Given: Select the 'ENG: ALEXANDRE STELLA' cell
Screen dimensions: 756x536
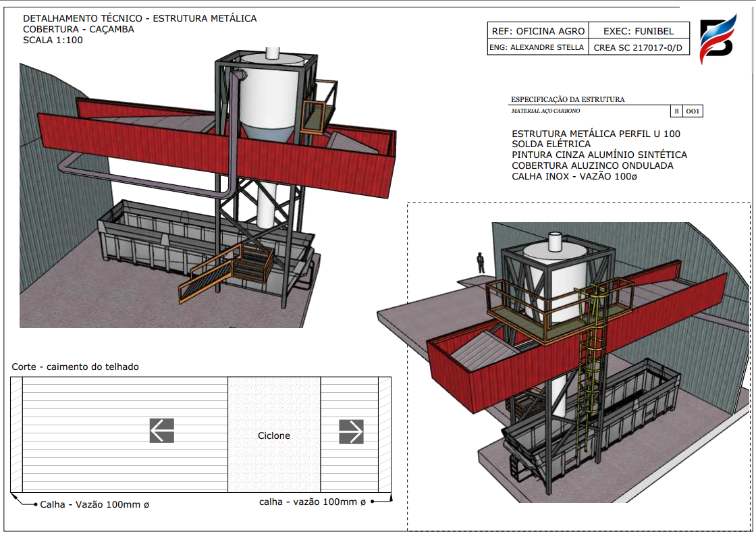Looking at the screenshot, I should [537, 47].
